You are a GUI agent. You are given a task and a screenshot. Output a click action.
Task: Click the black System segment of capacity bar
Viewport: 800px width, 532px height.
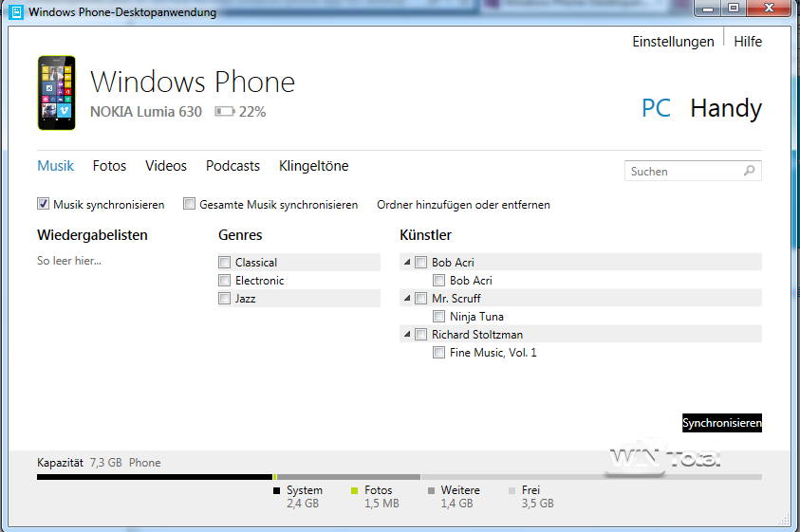(155, 477)
